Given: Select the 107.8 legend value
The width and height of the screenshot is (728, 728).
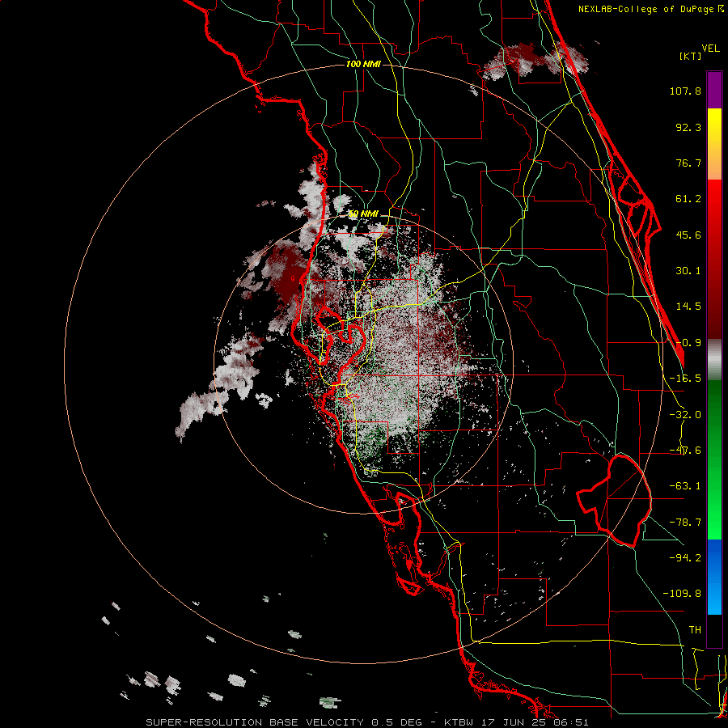Looking at the screenshot, I should 685,91.
